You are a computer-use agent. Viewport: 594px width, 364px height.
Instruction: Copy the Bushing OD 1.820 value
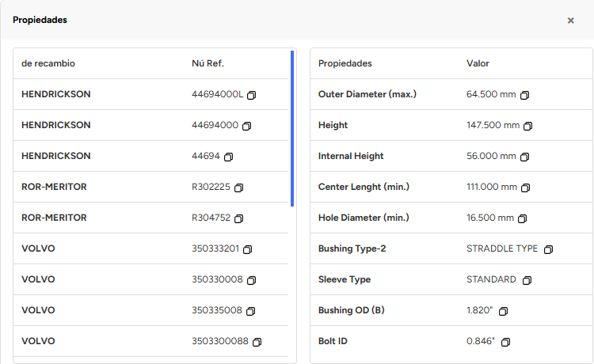503,311
